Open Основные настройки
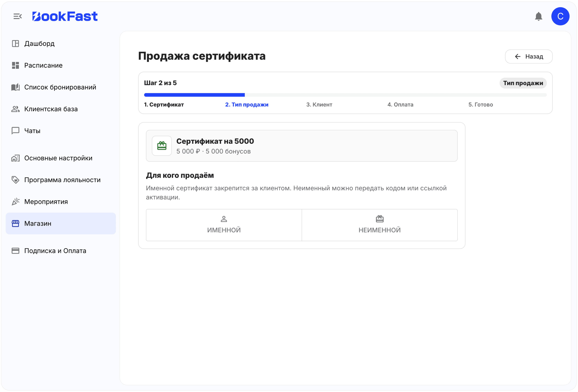The height and width of the screenshot is (392, 578). pyautogui.click(x=61, y=158)
